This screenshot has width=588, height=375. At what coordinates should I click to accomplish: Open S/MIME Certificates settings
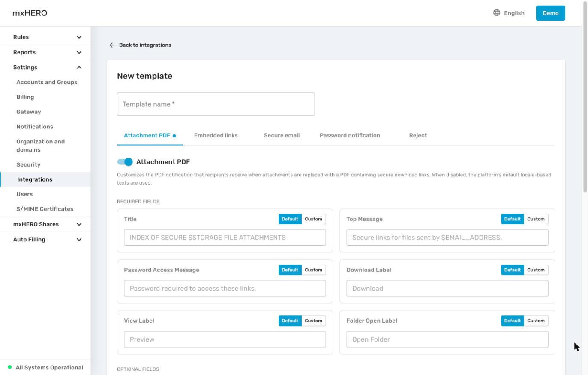(x=45, y=209)
